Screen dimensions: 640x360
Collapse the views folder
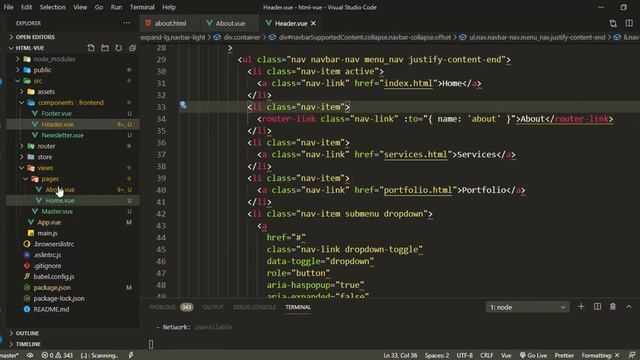[45, 168]
